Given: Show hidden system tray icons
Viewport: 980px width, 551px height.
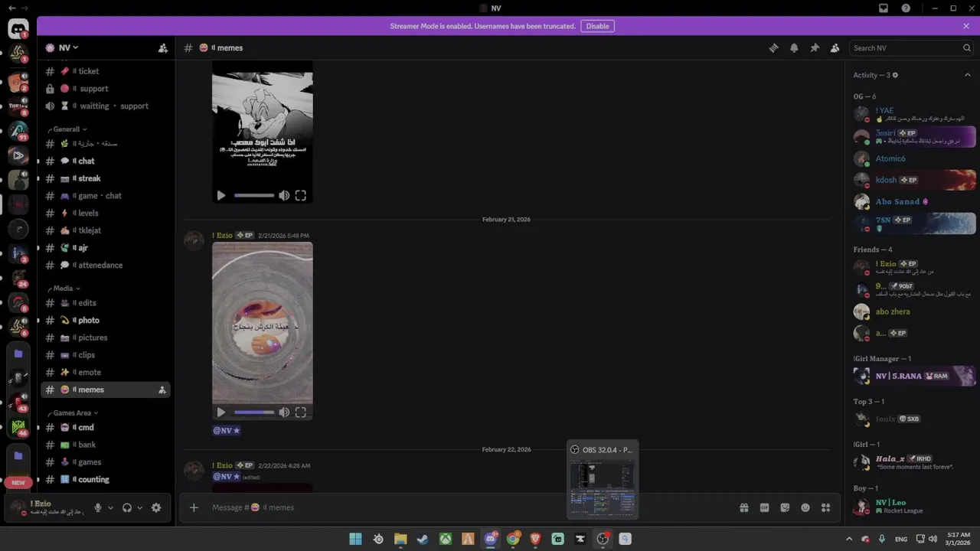Looking at the screenshot, I should click(x=848, y=539).
